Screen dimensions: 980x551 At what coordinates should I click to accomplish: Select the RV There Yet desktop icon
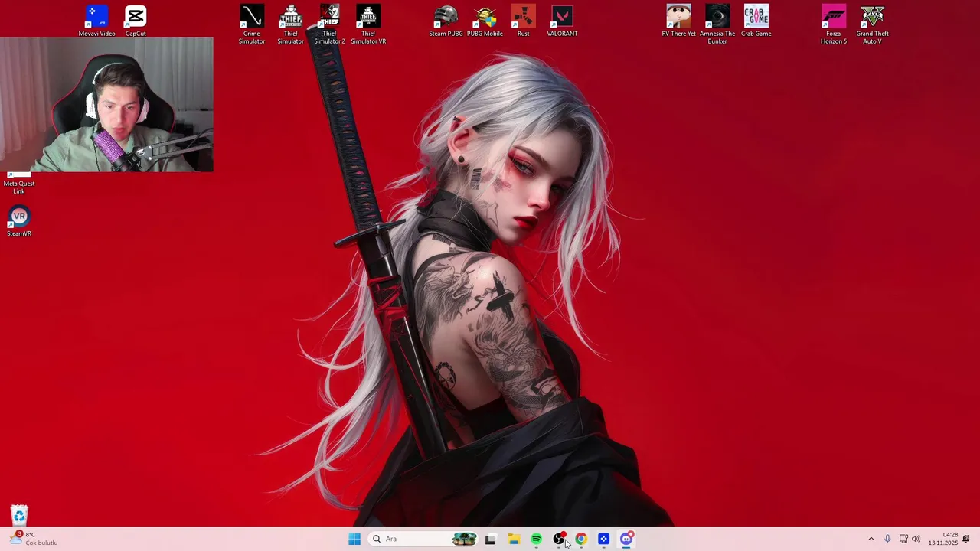click(678, 21)
